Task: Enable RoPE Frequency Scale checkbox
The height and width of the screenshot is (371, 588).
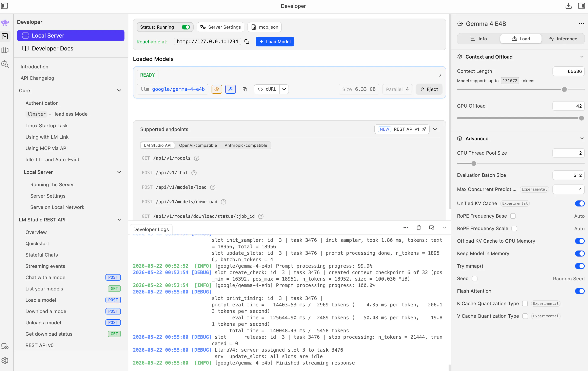Action: (x=514, y=228)
